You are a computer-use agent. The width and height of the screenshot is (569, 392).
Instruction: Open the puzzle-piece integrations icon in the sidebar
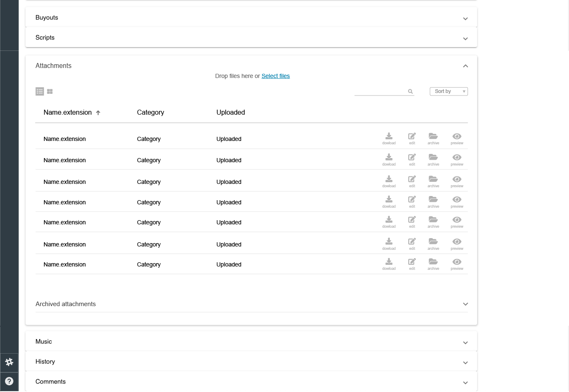click(9, 362)
